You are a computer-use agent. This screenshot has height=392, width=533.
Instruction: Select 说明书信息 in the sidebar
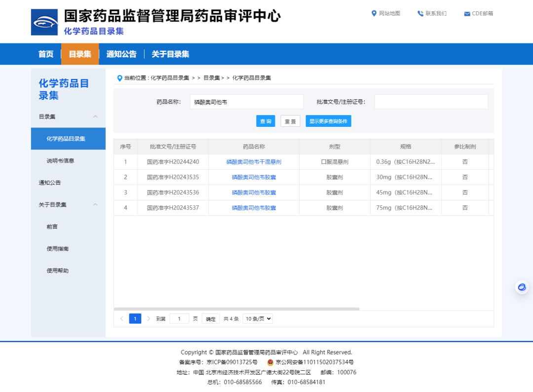click(x=60, y=160)
